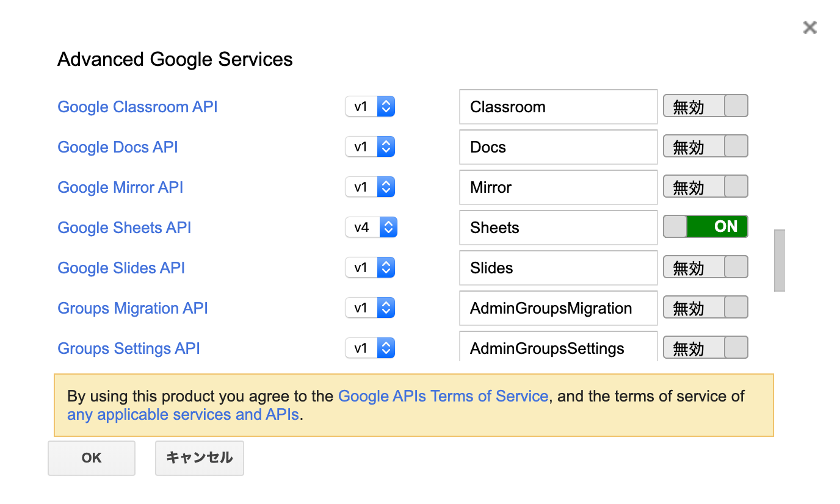Open the Google Slides API version dropdown
This screenshot has height=504, width=840.
(370, 268)
